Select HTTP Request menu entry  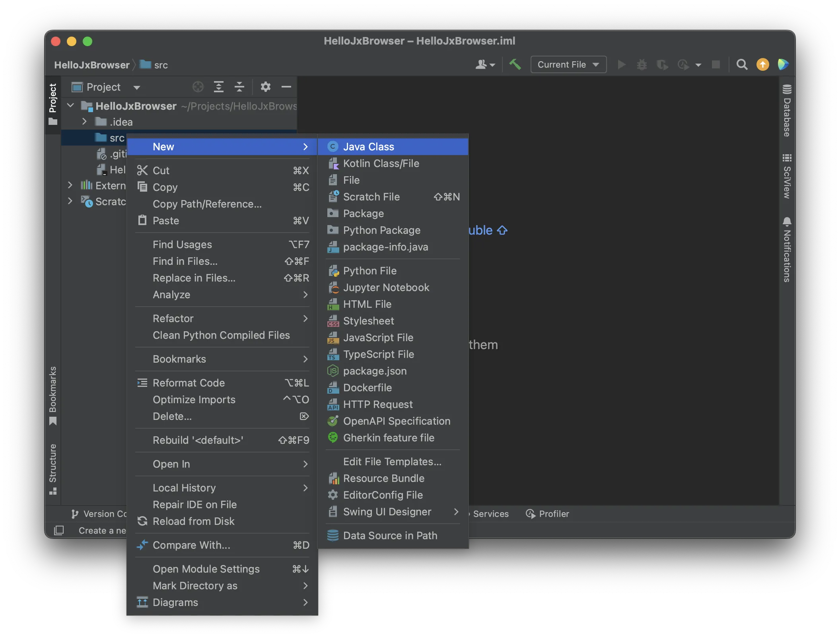click(393, 404)
